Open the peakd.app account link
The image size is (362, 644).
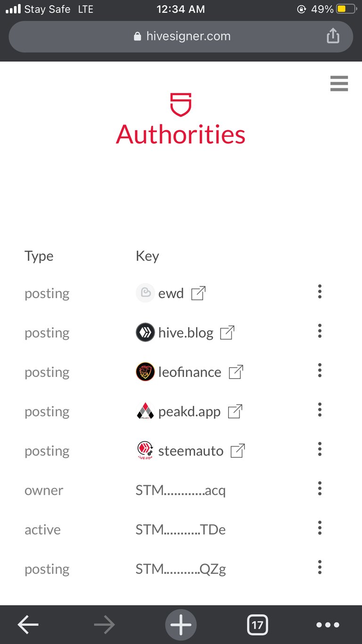click(189, 412)
